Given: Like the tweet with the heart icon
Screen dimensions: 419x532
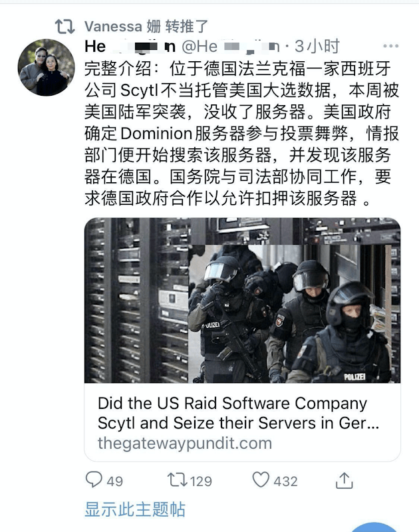Looking at the screenshot, I should coord(261,479).
